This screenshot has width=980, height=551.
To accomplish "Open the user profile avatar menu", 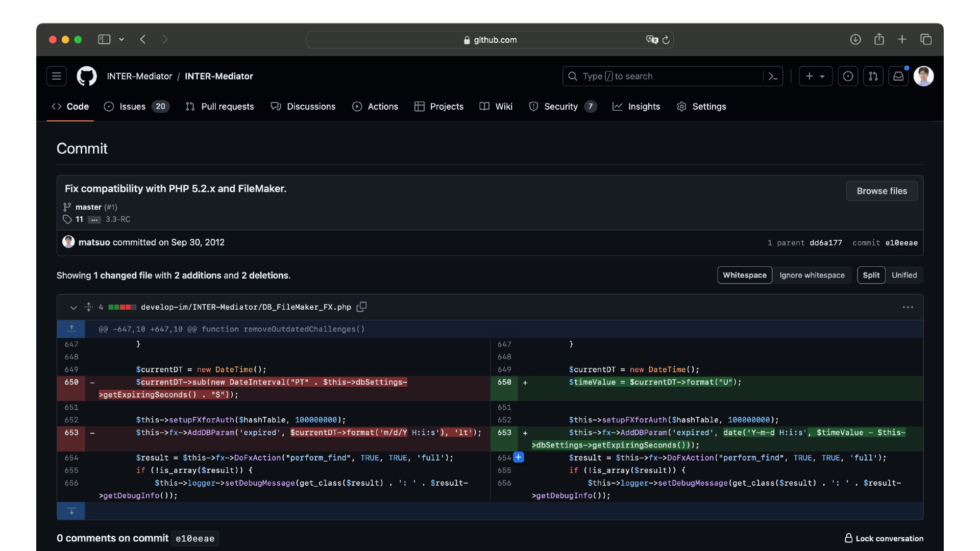I will (x=923, y=76).
